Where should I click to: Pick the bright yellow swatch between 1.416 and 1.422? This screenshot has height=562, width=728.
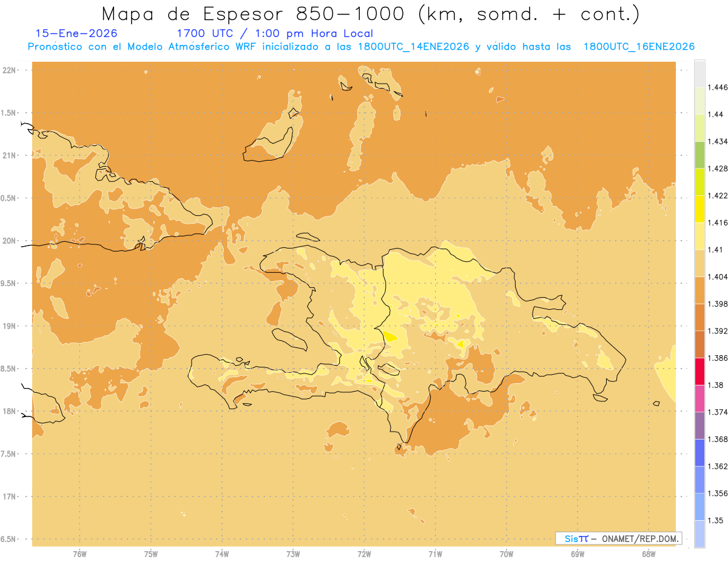click(699, 209)
